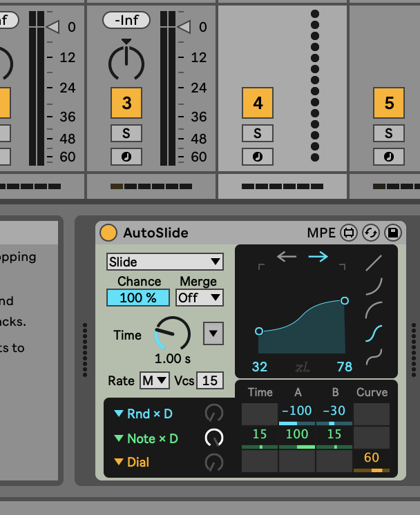420x515 pixels.
Task: Choose the logarithmic curve shape icon
Action: [374, 310]
